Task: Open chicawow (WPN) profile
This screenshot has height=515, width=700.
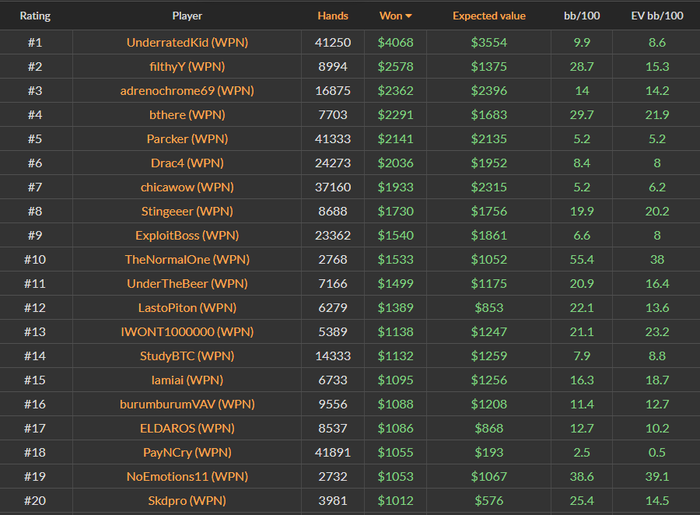Action: pos(187,187)
